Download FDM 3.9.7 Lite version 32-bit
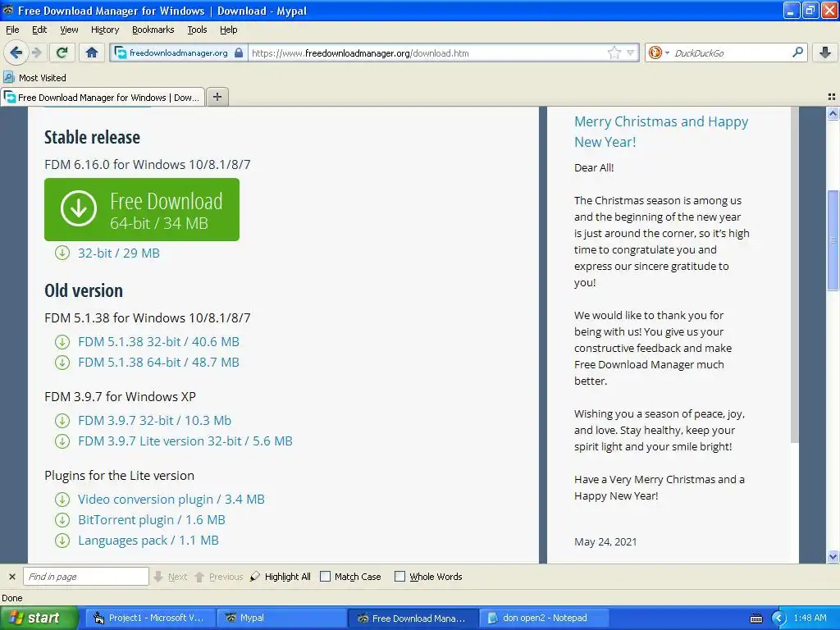The height and width of the screenshot is (630, 840). pyautogui.click(x=185, y=441)
